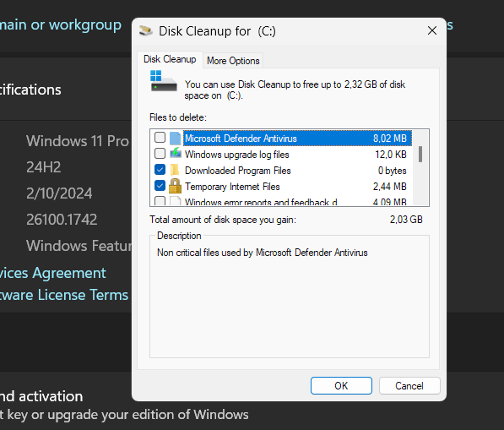Click the C: drive icon with Windows logo
Image resolution: width=504 pixels, height=430 pixels.
pyautogui.click(x=163, y=81)
